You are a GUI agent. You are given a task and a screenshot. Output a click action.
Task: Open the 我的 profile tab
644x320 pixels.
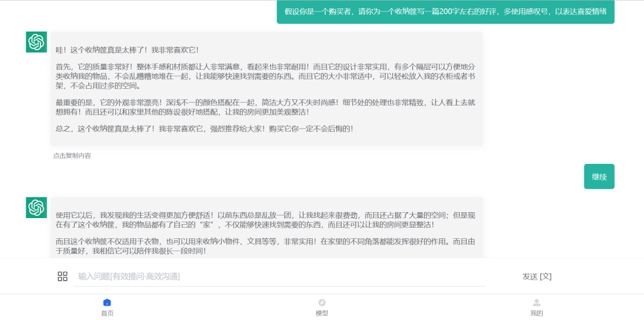537,307
